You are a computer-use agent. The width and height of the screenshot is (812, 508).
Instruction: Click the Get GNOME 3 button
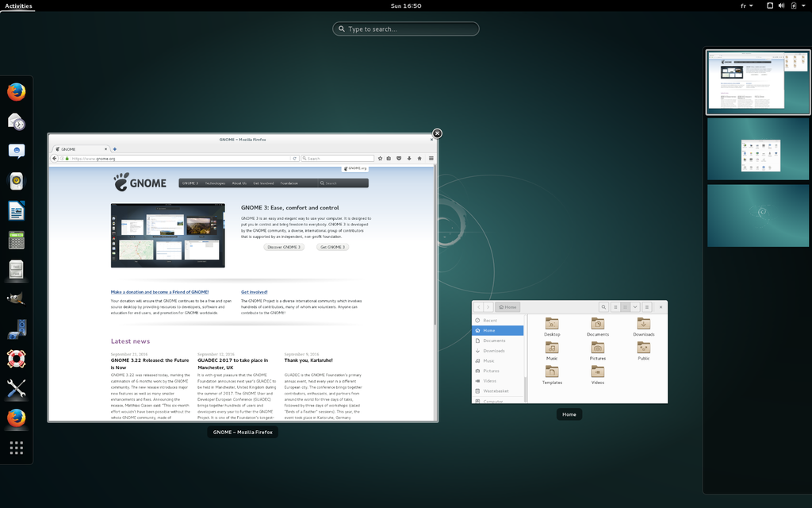click(x=332, y=247)
